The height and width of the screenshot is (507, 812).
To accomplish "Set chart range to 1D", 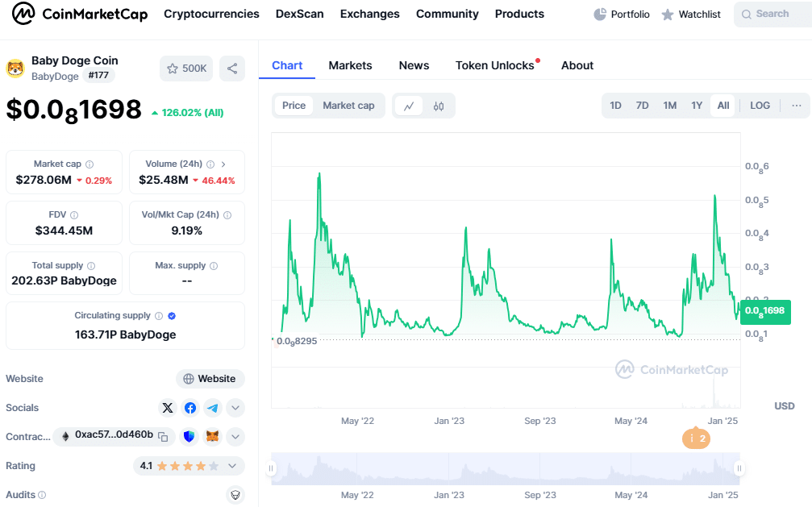I will tap(615, 106).
